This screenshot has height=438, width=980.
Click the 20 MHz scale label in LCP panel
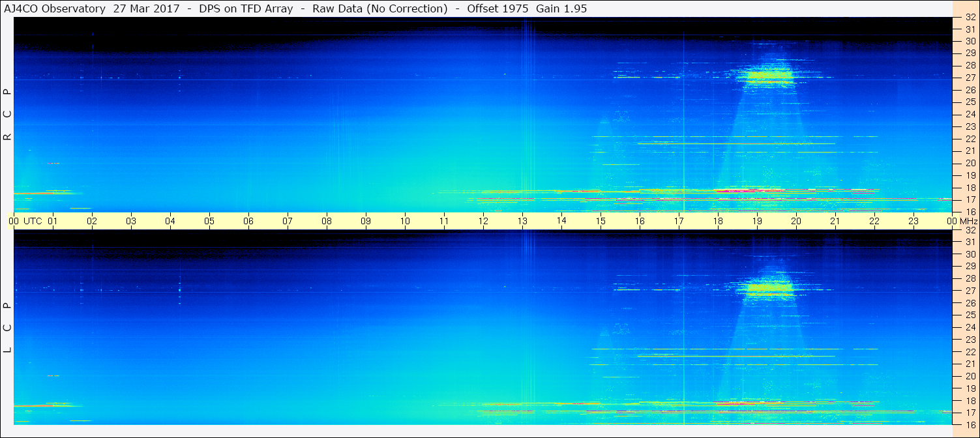970,376
